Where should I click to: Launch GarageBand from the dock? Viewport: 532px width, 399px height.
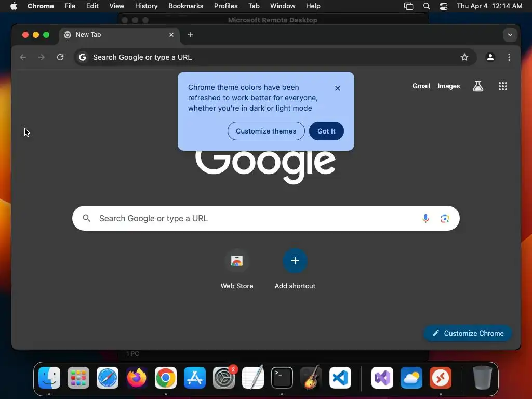click(311, 378)
